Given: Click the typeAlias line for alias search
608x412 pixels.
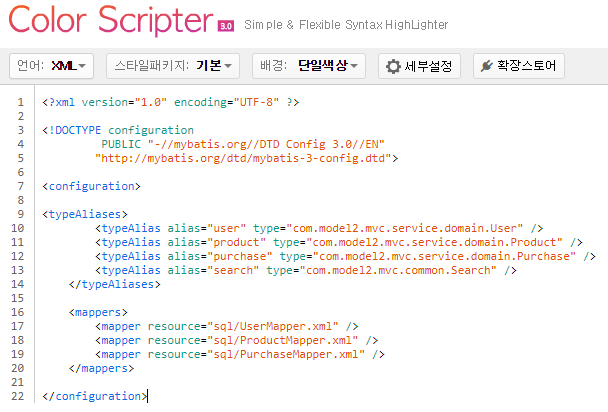Looking at the screenshot, I should click(x=306, y=270).
